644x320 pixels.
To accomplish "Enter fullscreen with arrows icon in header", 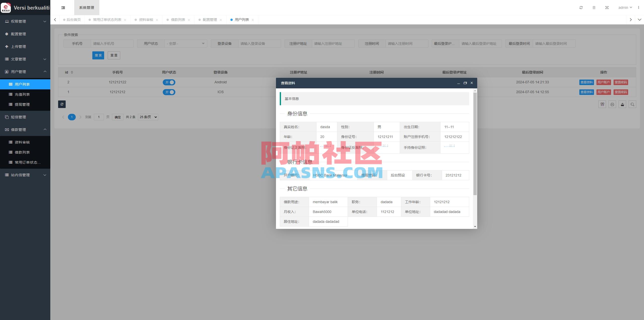I will coord(607,8).
